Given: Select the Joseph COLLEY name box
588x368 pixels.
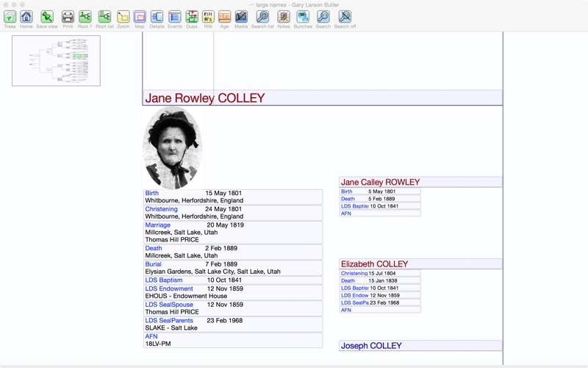Looking at the screenshot, I should click(420, 345).
